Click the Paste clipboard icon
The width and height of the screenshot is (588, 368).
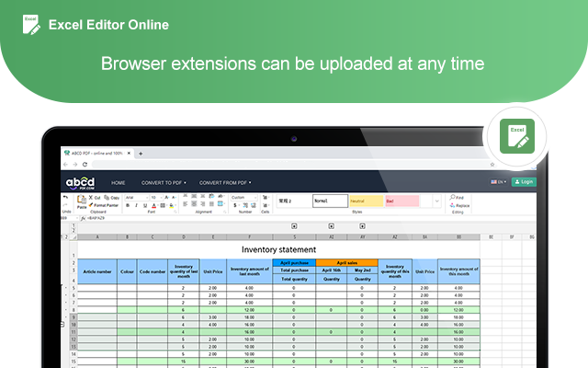click(x=82, y=200)
